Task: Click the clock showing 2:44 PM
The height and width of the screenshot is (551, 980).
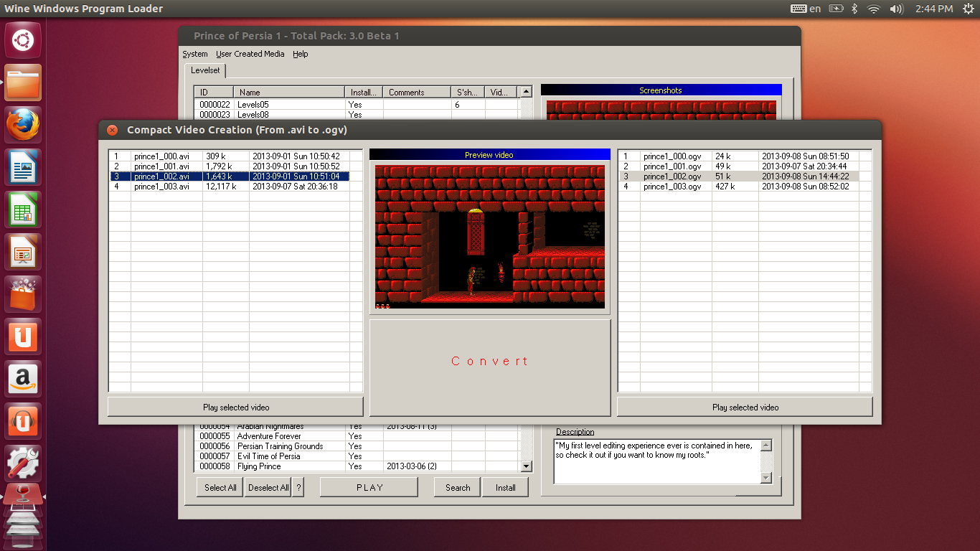Action: (x=934, y=9)
